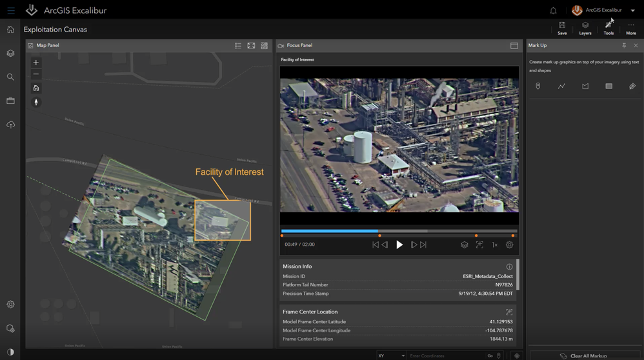Toggle the crosshair locate button

pos(517,355)
